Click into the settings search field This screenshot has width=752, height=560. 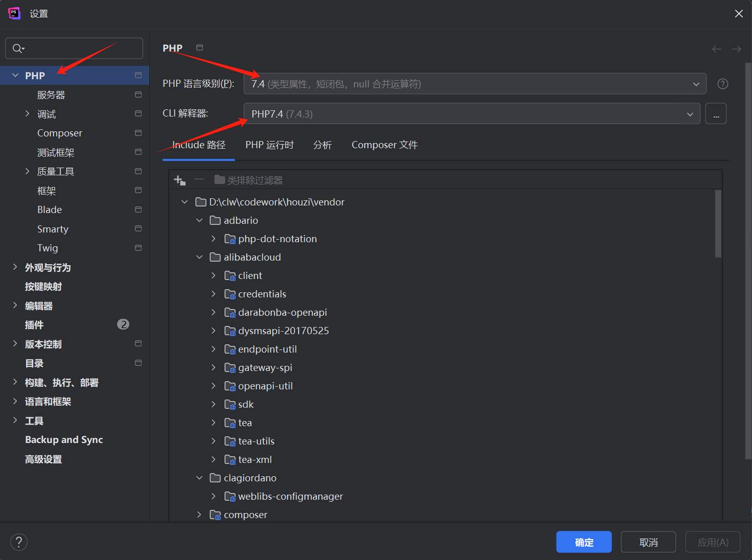[x=74, y=48]
